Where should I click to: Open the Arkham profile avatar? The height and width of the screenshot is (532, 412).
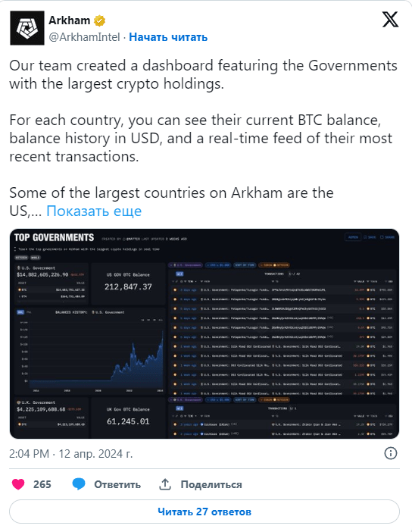tap(27, 28)
